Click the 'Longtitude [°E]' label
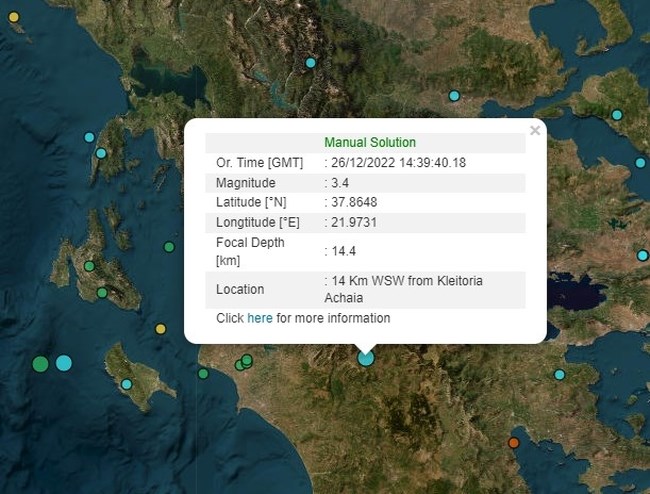This screenshot has height=494, width=650. point(258,223)
